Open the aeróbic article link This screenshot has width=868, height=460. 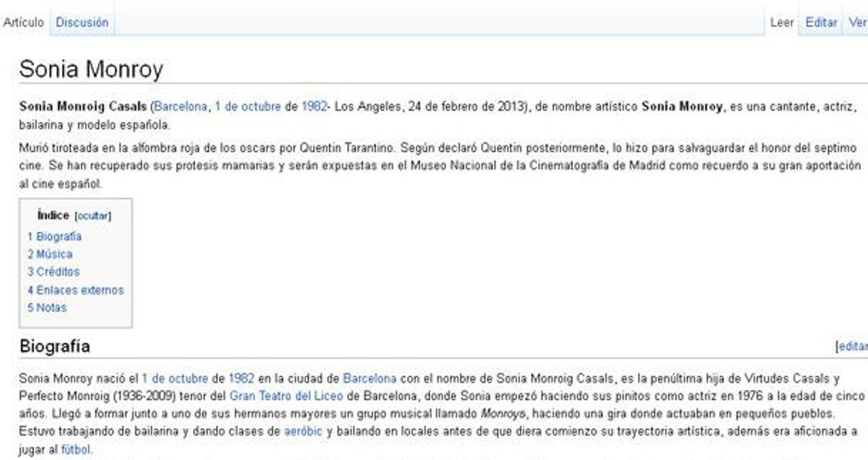pyautogui.click(x=303, y=432)
